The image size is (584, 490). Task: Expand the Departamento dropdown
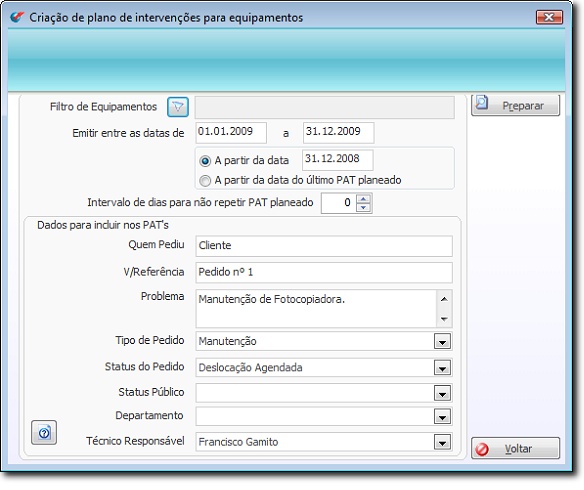coord(442,417)
